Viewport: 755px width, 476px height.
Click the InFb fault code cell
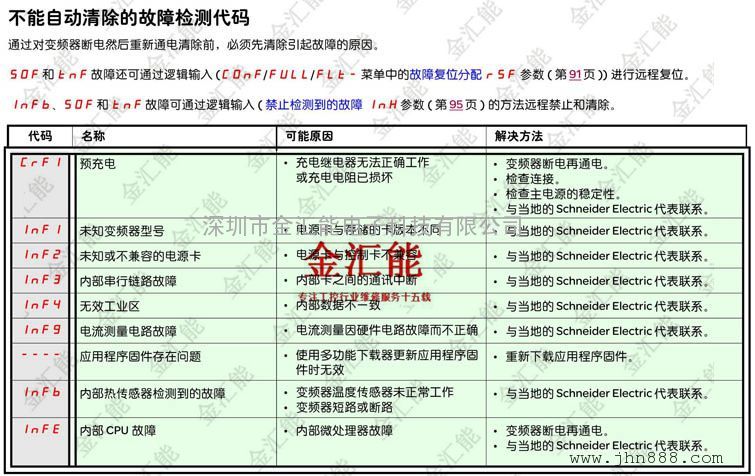(40, 399)
